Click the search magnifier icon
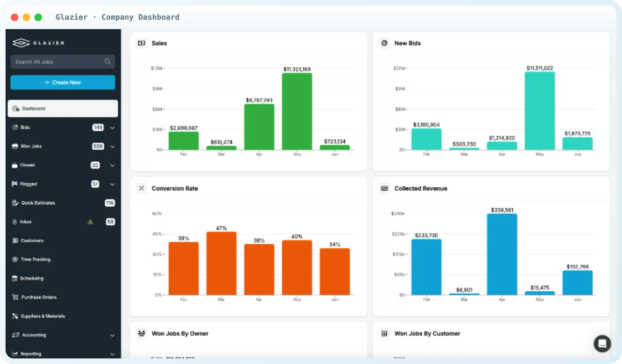Viewport: 622px width, 364px height. click(x=108, y=62)
